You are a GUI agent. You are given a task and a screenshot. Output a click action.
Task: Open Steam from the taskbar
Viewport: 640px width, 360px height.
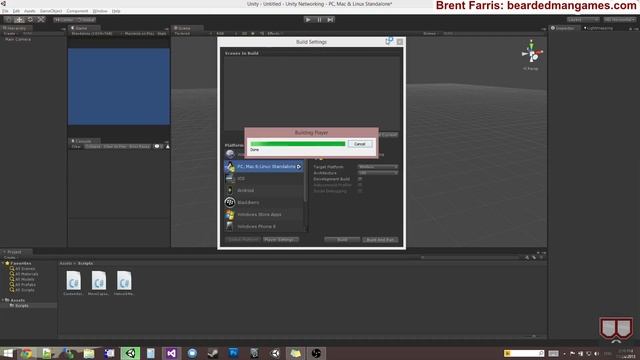tap(213, 353)
